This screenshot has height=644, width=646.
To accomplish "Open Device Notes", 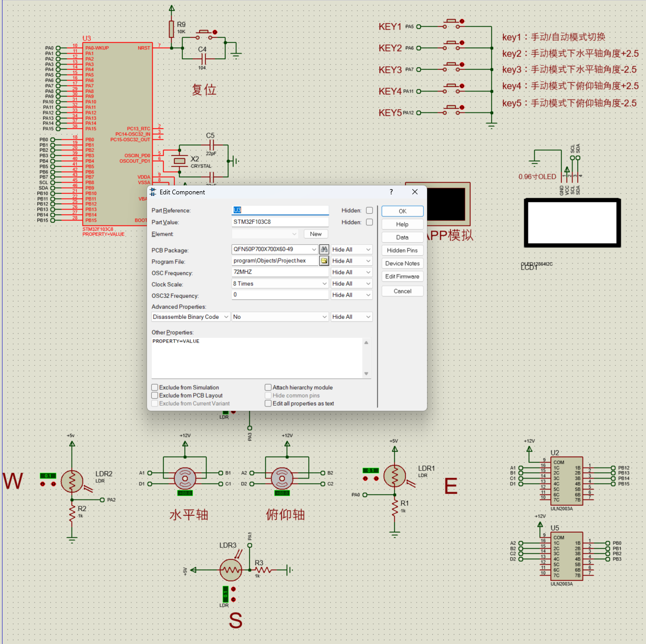I will point(402,264).
